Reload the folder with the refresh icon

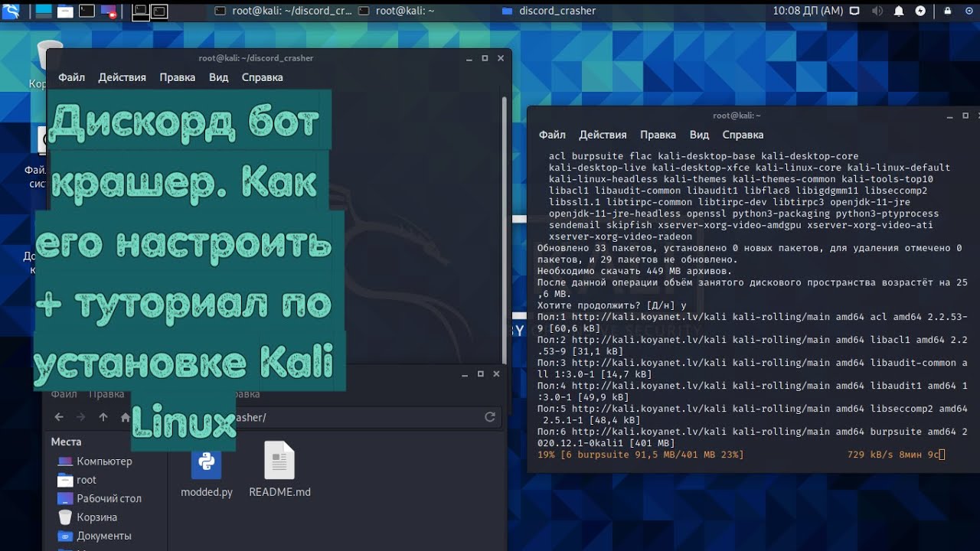[490, 417]
